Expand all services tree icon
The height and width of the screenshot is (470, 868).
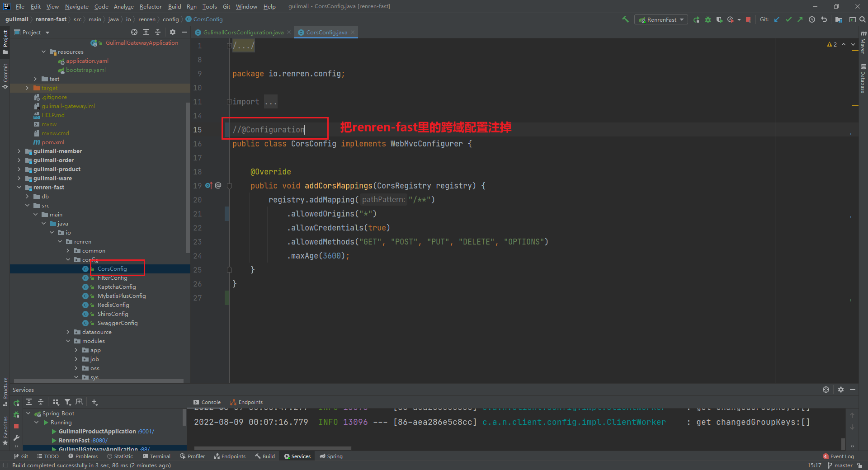[29, 402]
